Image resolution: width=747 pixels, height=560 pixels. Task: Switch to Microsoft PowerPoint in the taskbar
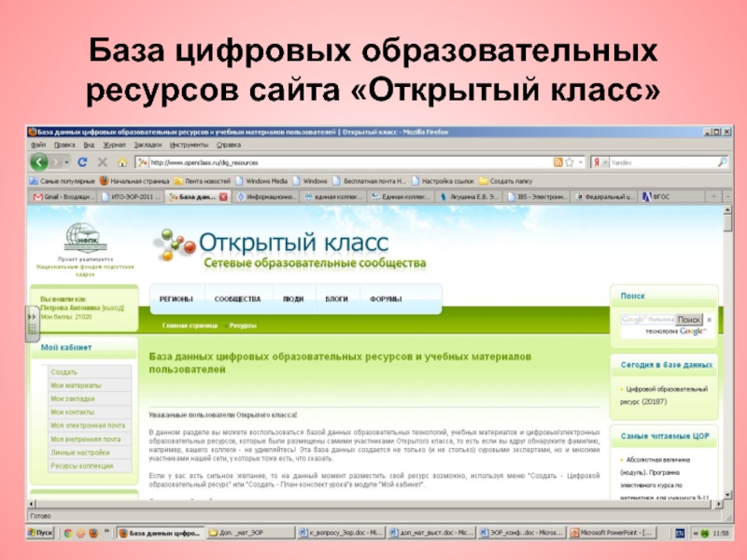[613, 533]
